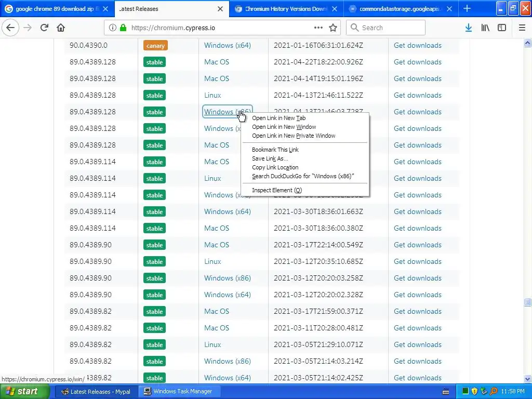532x399 pixels.
Task: Open a new tab with the plus button
Action: pyautogui.click(x=467, y=8)
